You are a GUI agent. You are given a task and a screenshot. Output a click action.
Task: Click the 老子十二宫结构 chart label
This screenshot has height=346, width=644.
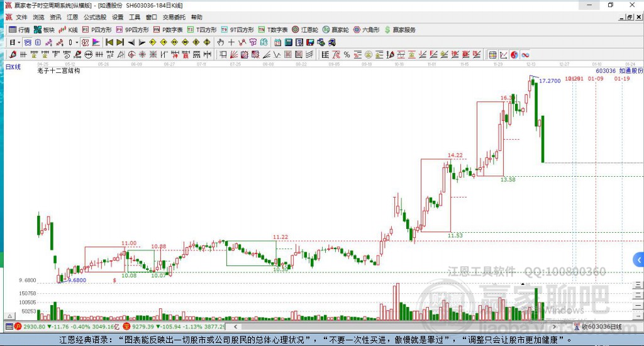58,70
